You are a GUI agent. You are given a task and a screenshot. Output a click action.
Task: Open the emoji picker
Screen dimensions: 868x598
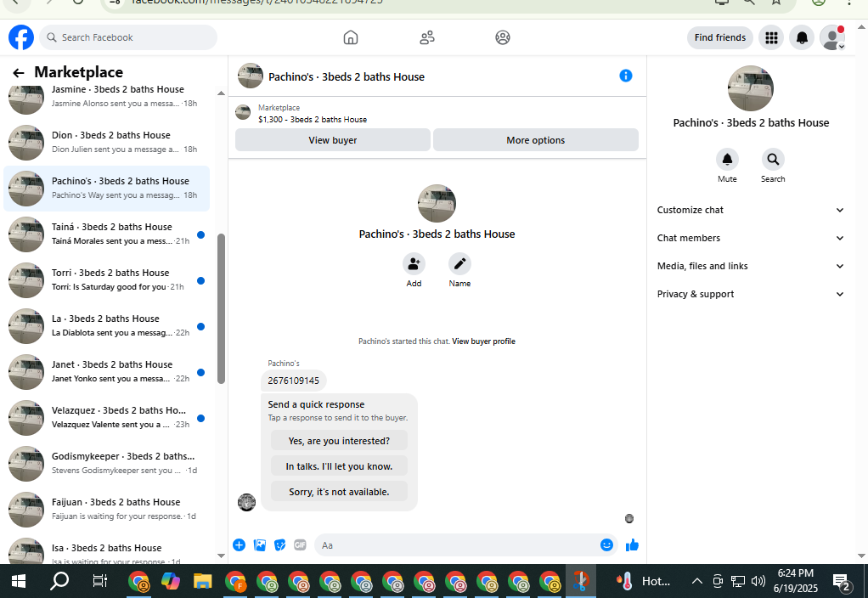pyautogui.click(x=606, y=544)
